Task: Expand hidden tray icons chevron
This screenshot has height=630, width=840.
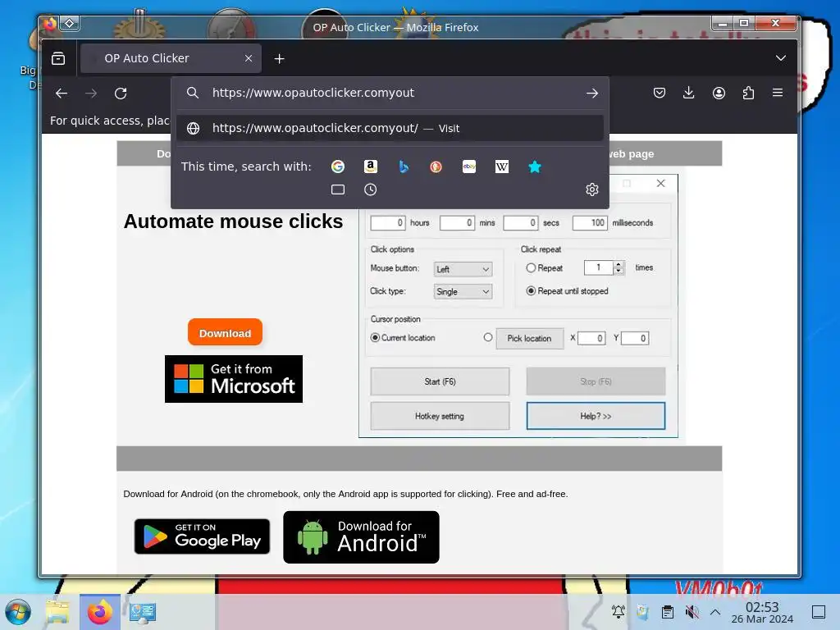Action: pyautogui.click(x=715, y=611)
